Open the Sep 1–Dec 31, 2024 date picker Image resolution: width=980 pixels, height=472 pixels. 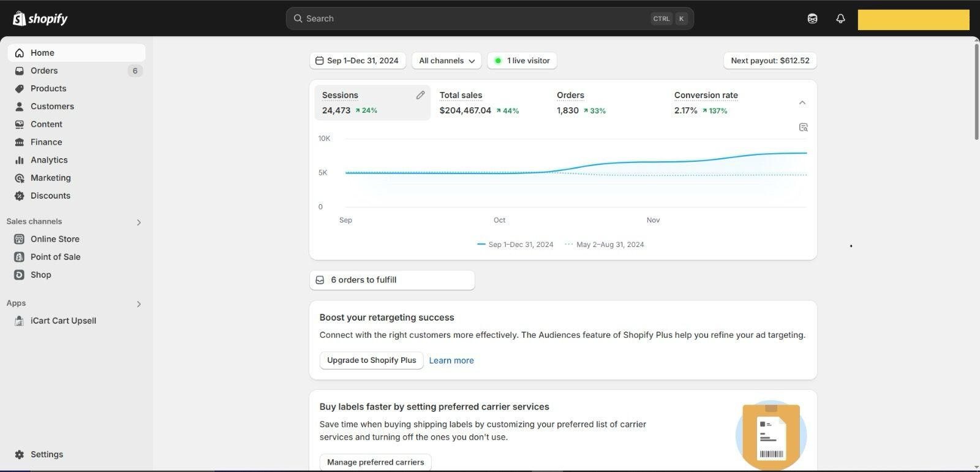(x=357, y=61)
